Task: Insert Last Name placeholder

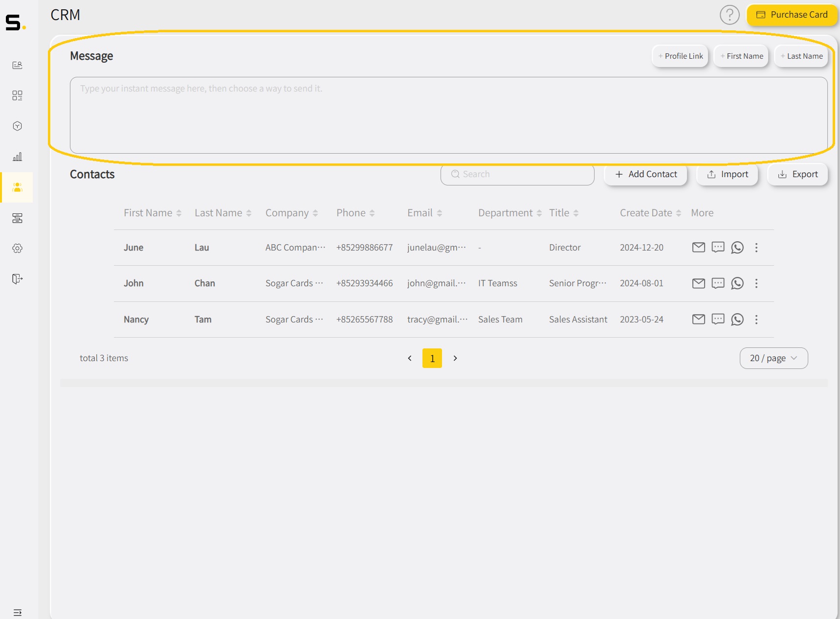Action: (x=801, y=56)
